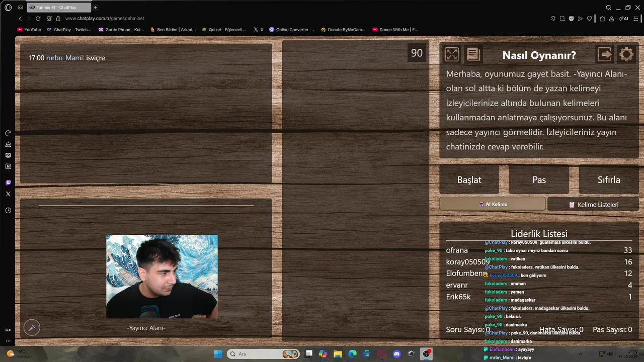Viewport: 644px width, 362px height.
Task: Take a snapshot from address bar
Action: click(x=562, y=19)
